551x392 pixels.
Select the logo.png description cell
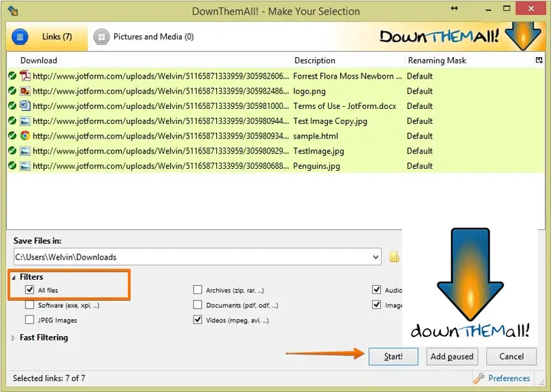[x=309, y=92]
